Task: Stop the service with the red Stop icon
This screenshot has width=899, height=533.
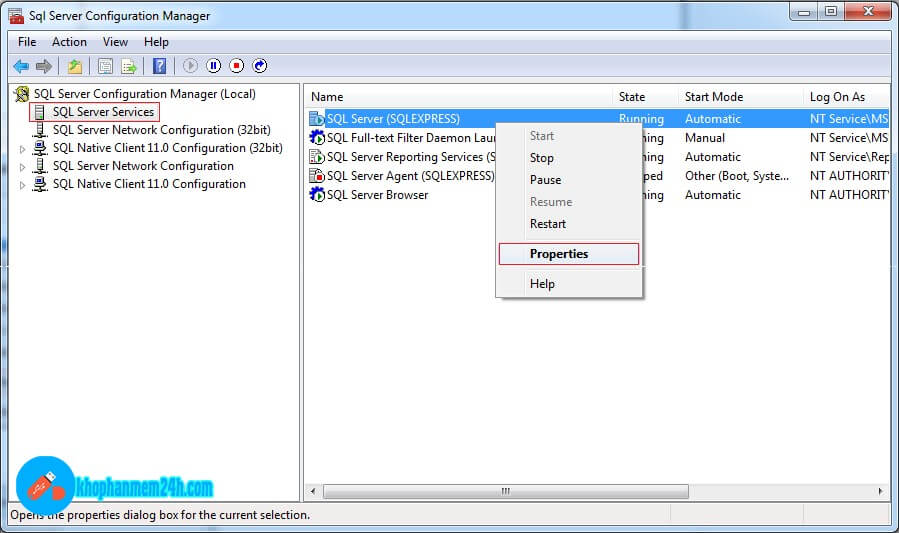Action: pos(237,66)
